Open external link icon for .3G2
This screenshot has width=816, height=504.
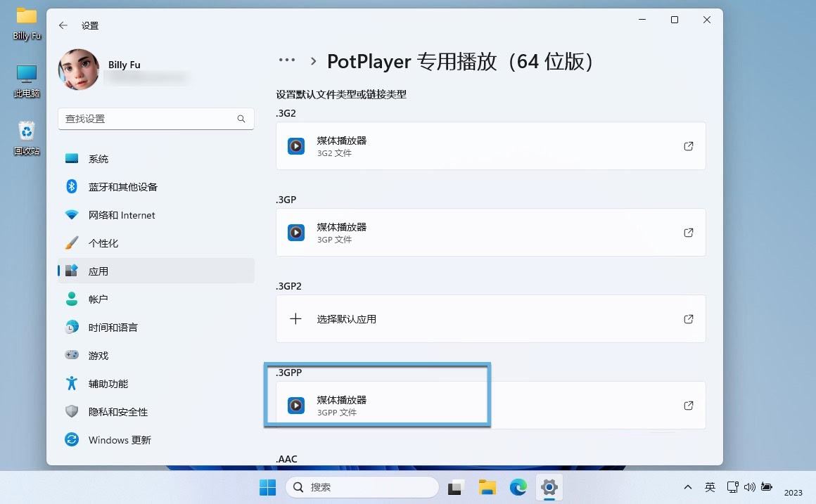pyautogui.click(x=688, y=146)
